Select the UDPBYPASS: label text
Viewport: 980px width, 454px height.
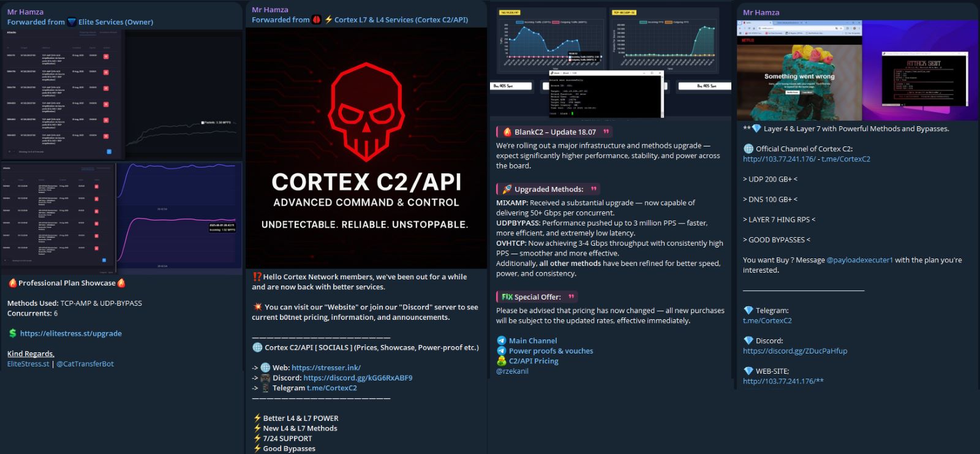[518, 223]
